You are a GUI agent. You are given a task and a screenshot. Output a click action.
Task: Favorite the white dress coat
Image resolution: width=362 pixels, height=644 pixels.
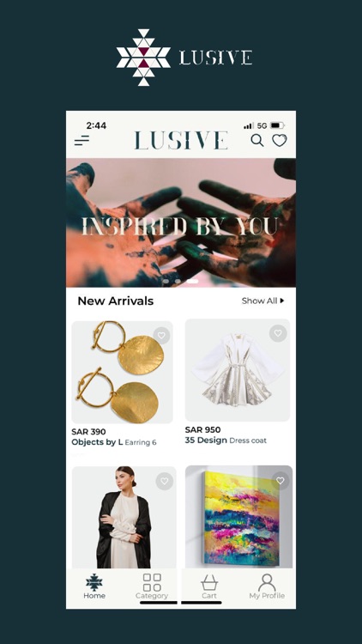278,333
